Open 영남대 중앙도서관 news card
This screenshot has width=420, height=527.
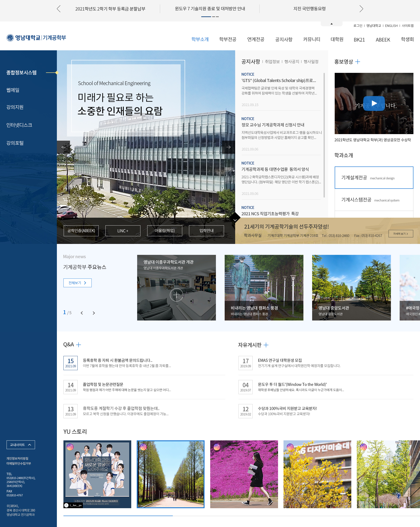pos(351,288)
